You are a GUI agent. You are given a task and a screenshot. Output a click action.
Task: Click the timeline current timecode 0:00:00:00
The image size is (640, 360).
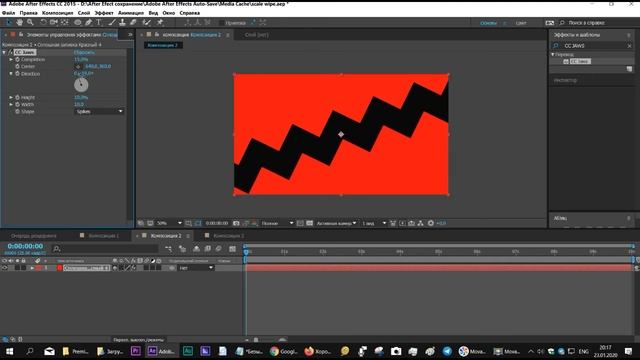point(25,246)
